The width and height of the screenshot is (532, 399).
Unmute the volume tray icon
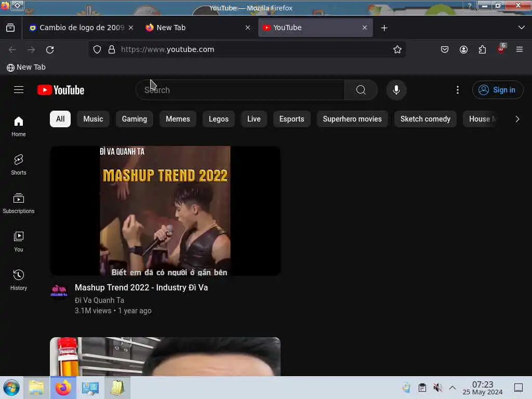(437, 388)
